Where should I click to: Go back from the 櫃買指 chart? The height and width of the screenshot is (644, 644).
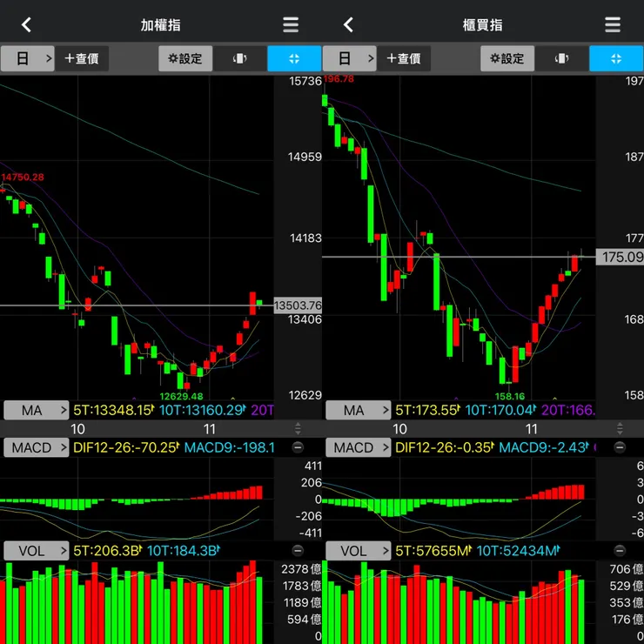[x=348, y=24]
